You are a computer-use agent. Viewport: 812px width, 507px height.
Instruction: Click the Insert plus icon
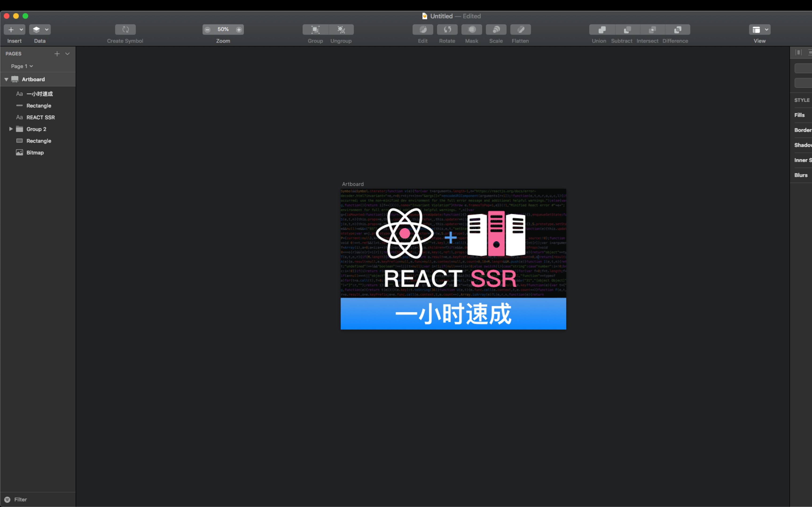[x=11, y=30]
